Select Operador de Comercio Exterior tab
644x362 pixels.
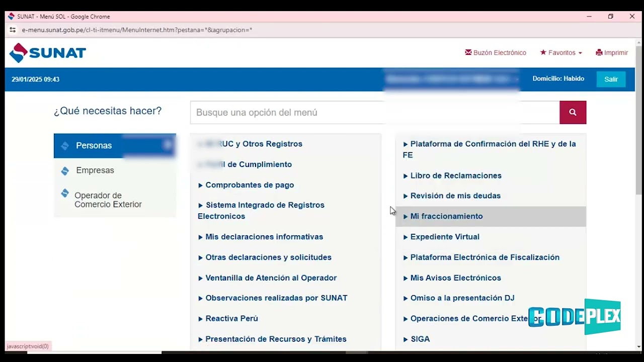pos(115,200)
